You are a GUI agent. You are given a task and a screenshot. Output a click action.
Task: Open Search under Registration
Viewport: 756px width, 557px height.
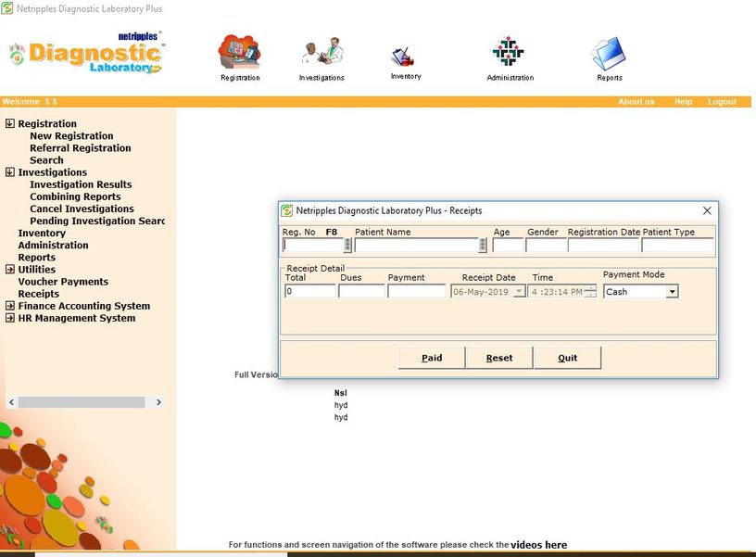pyautogui.click(x=46, y=160)
